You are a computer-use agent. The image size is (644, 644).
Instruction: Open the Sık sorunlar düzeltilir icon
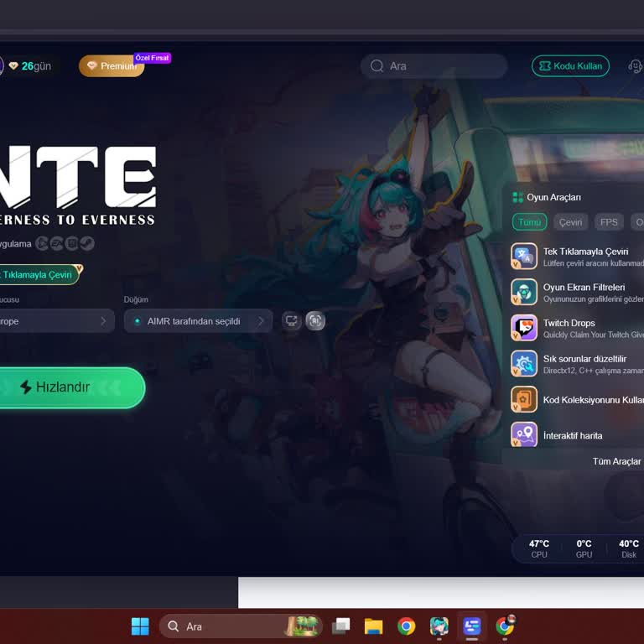[523, 363]
